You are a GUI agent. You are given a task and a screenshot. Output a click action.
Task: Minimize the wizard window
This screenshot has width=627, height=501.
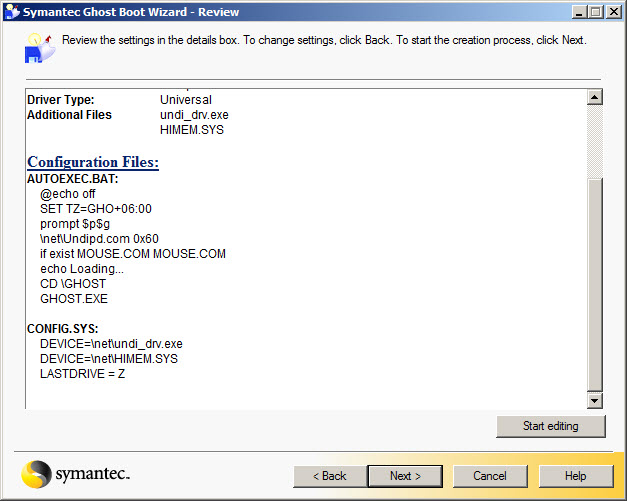(579, 12)
